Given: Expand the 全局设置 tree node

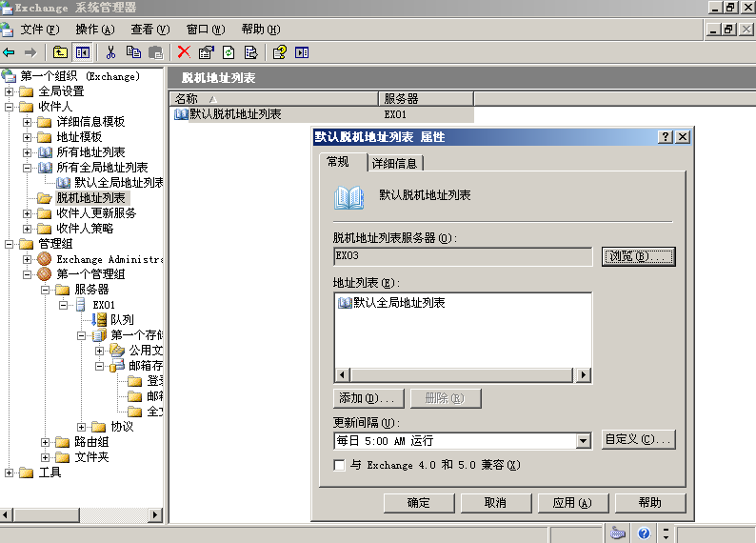Looking at the screenshot, I should point(9,91).
